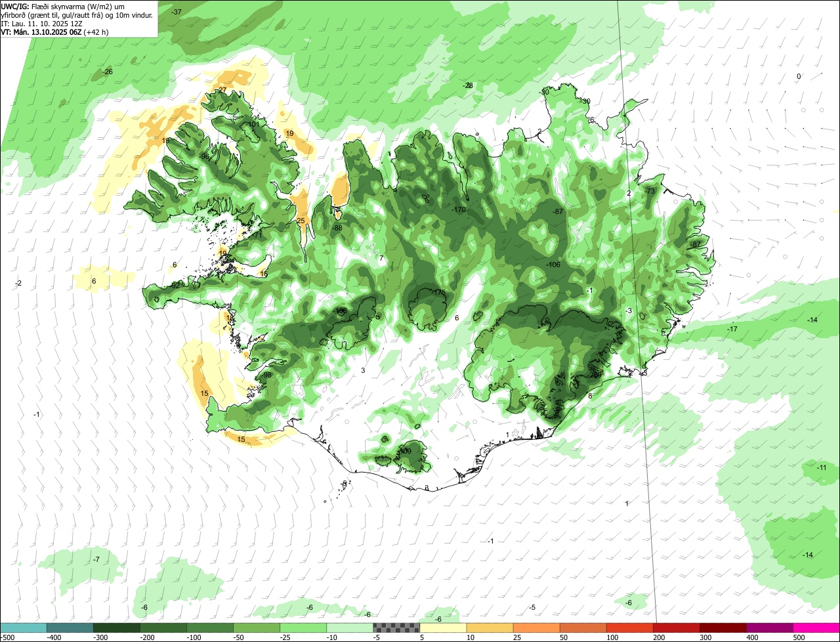
Task: Select the '-136' value on the map
Action: click(340, 311)
